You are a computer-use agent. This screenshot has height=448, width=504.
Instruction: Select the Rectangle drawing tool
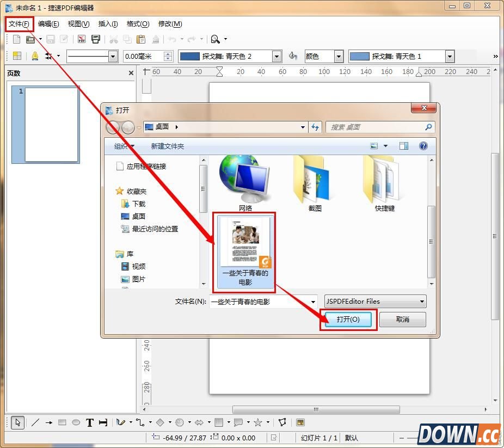(x=62, y=422)
